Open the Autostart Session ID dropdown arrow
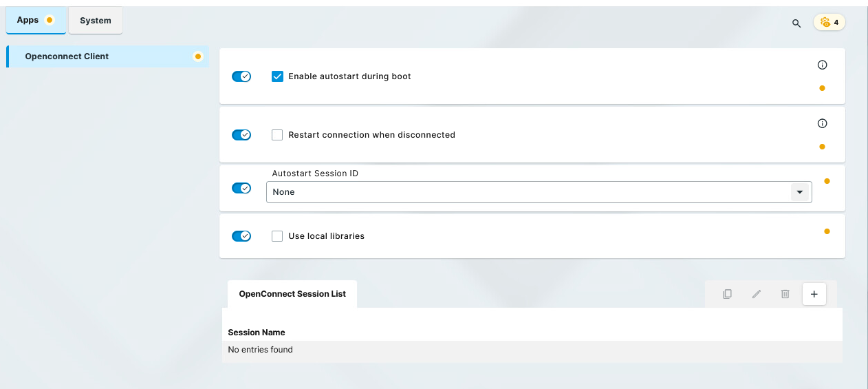Screen dimensions: 868x389 [x=799, y=192]
